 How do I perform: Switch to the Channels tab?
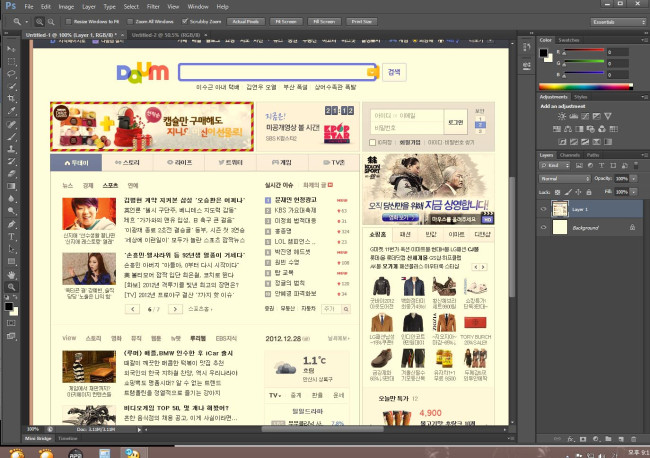(570, 155)
